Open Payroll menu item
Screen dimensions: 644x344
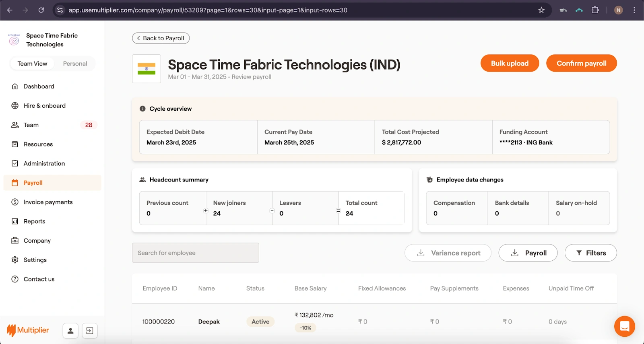coord(52,183)
